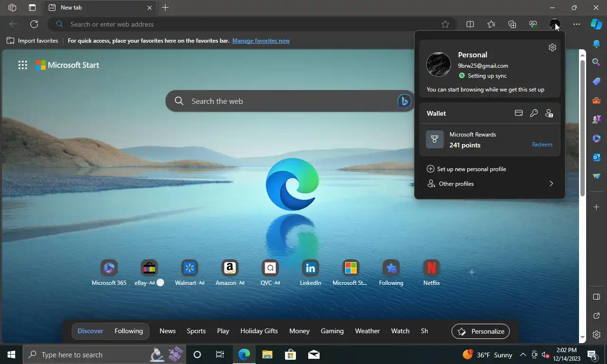Image resolution: width=607 pixels, height=364 pixels.
Task: Switch to Following feed tab
Action: click(129, 331)
